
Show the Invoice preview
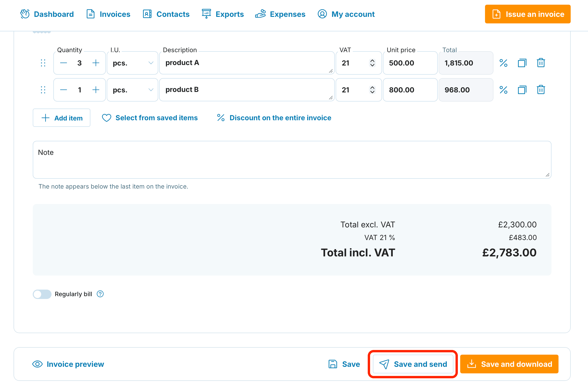[68, 364]
